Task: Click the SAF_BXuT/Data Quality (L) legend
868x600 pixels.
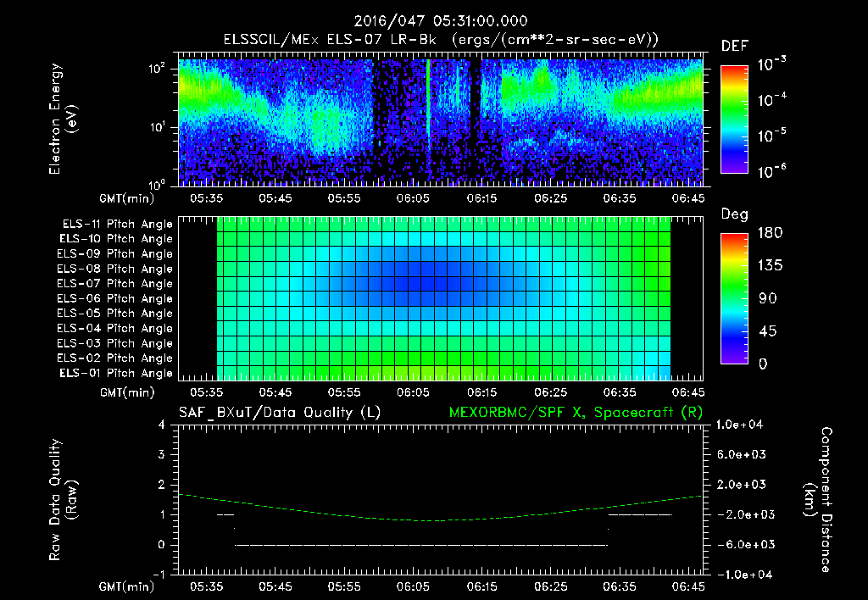Action: [280, 413]
